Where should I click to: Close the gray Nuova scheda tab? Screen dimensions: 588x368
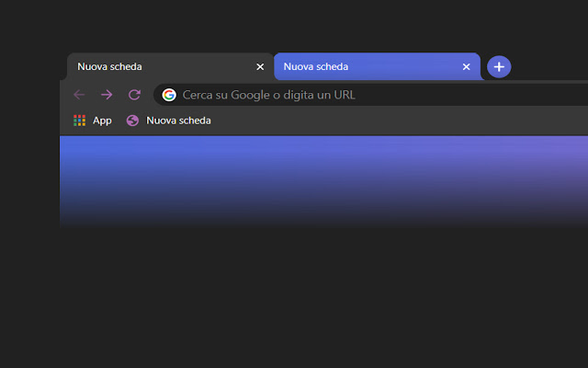[x=260, y=67]
